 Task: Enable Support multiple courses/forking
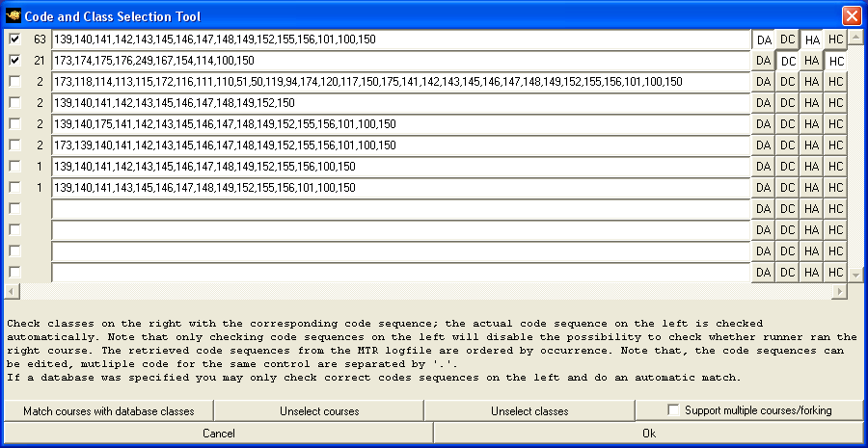coord(674,411)
